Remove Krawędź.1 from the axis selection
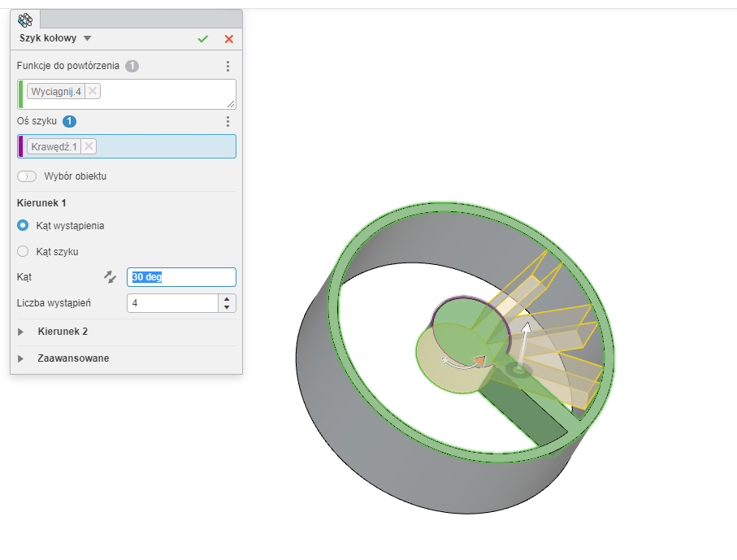The width and height of the screenshot is (737, 560). (x=89, y=146)
